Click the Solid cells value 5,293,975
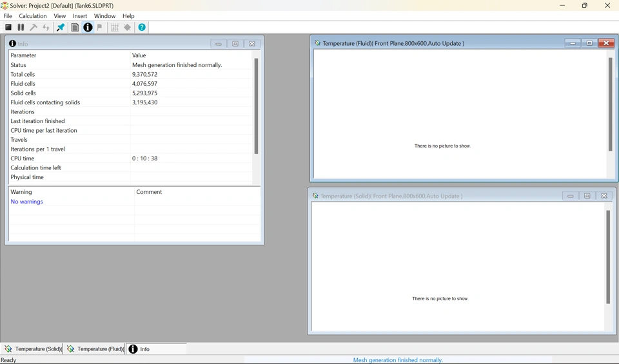The image size is (619, 364). [144, 93]
